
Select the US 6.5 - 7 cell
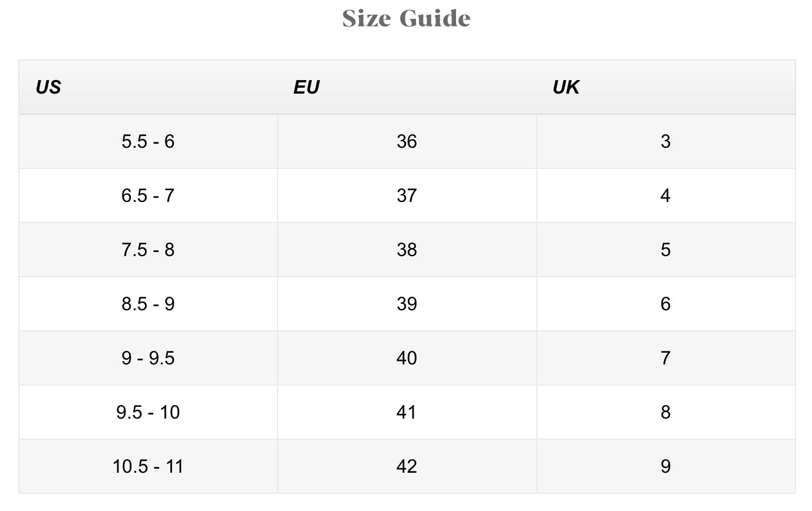click(x=148, y=195)
